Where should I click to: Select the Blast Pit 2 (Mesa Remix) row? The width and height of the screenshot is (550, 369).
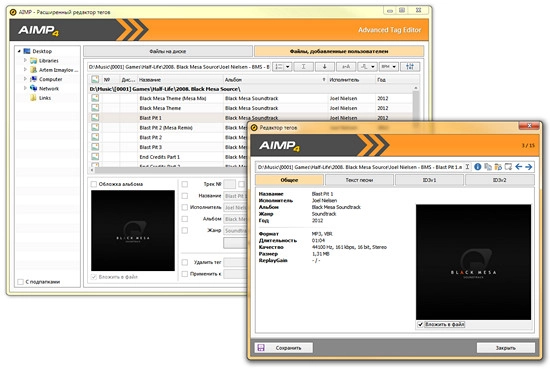coord(166,127)
